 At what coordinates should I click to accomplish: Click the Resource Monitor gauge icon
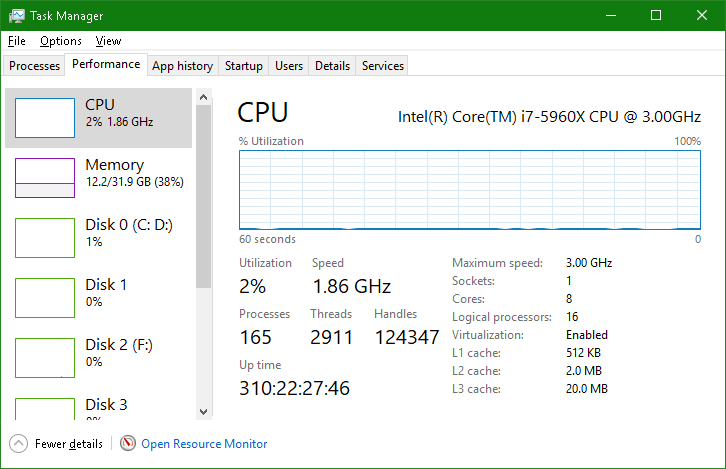point(128,443)
